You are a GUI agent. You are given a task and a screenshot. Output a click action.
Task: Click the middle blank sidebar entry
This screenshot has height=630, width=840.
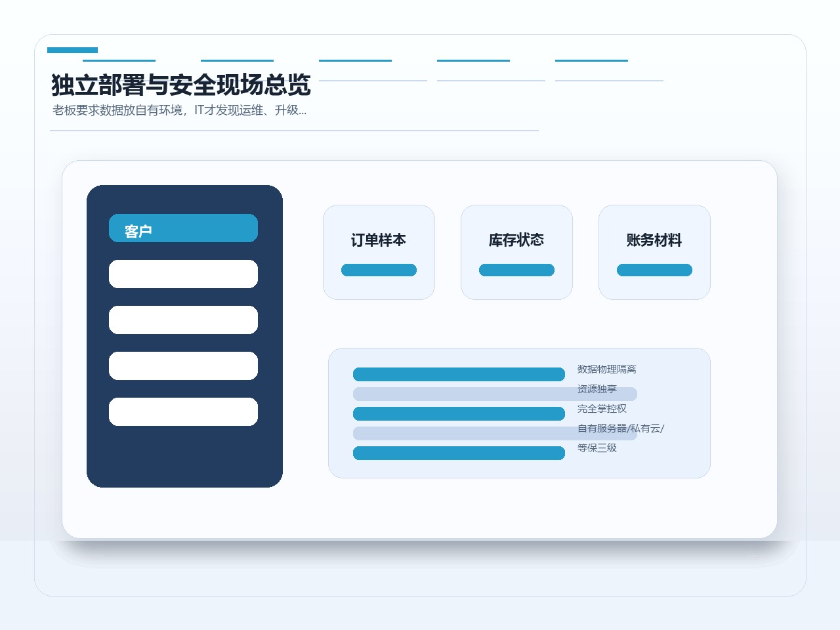(183, 320)
